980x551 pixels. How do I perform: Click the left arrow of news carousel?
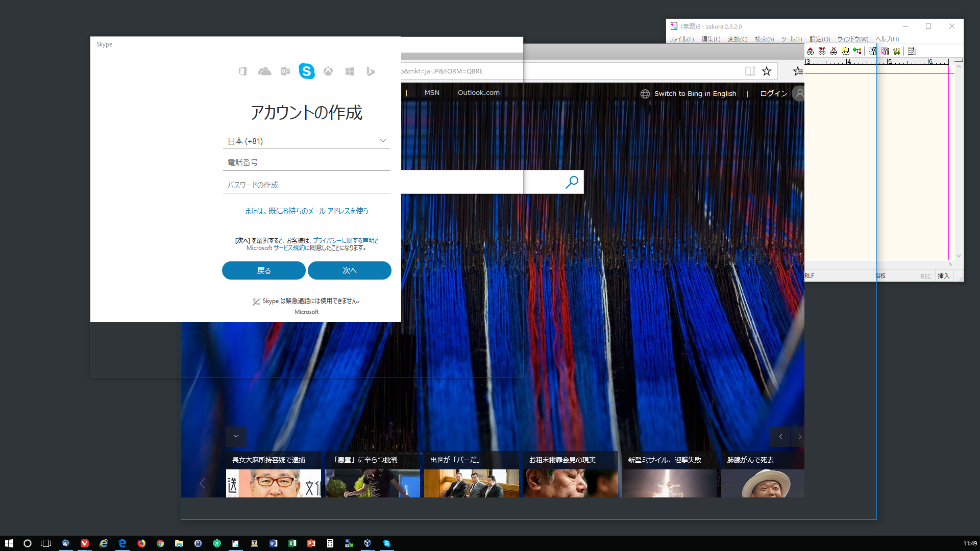tap(203, 483)
